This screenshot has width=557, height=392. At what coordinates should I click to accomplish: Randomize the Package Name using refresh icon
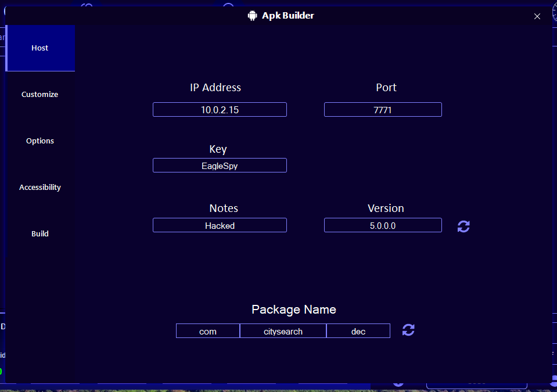point(408,330)
